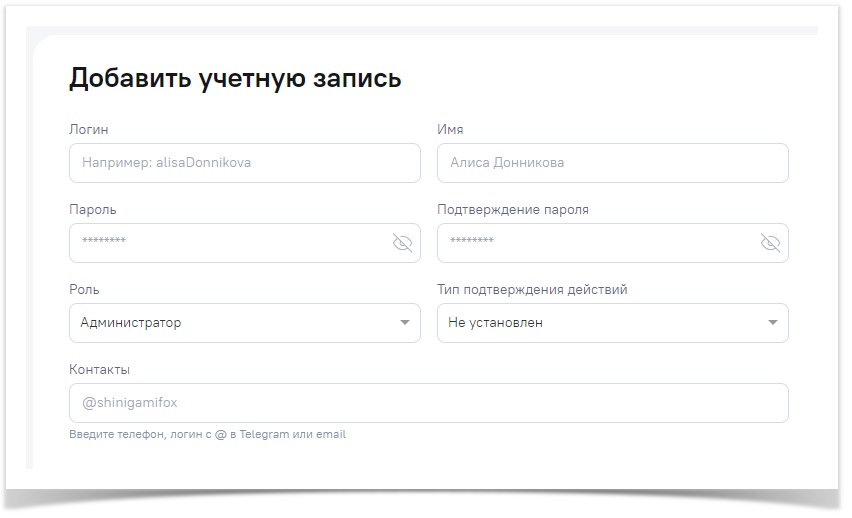Click the Контакты label
The width and height of the screenshot is (852, 518).
click(100, 370)
